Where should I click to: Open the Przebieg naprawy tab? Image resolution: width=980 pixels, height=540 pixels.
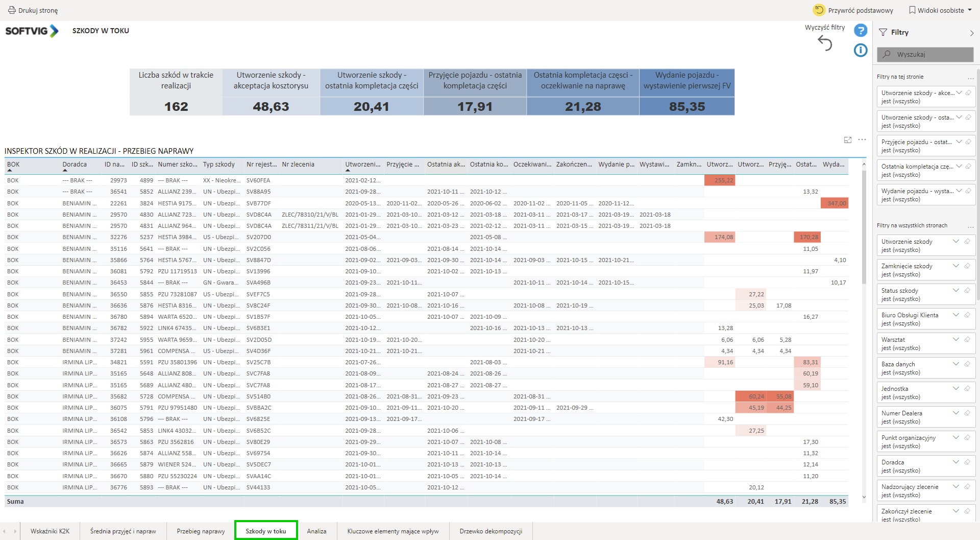201,531
